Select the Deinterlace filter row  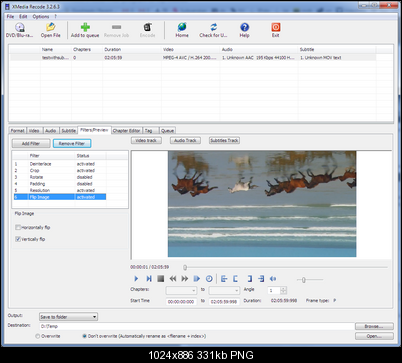[x=59, y=164]
